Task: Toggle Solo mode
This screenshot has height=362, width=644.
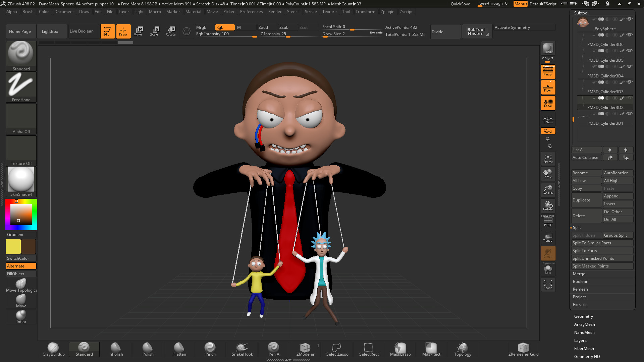Action: pyautogui.click(x=548, y=269)
